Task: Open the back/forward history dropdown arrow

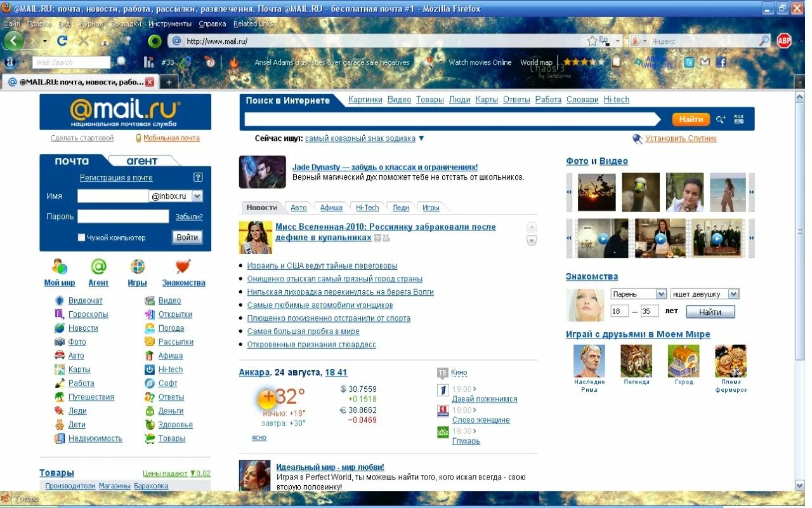Action: point(45,41)
